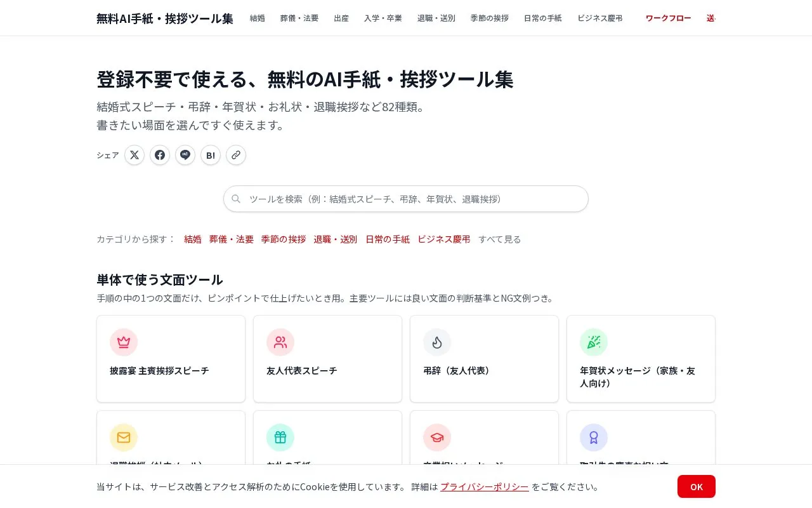The height and width of the screenshot is (508, 812).
Task: Filter by the ビジネス慶弔 category link
Action: pyautogui.click(x=444, y=239)
